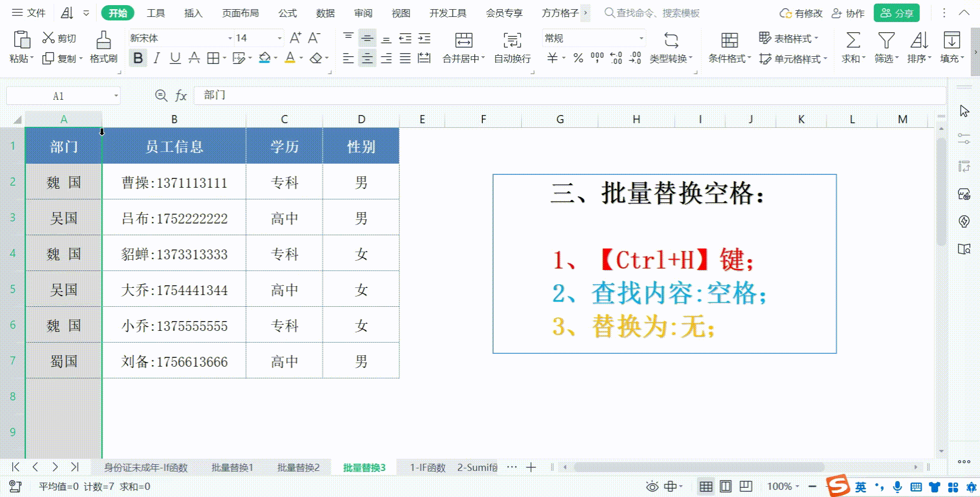Toggle Italic formatting
This screenshot has width=980, height=497.
(x=157, y=58)
